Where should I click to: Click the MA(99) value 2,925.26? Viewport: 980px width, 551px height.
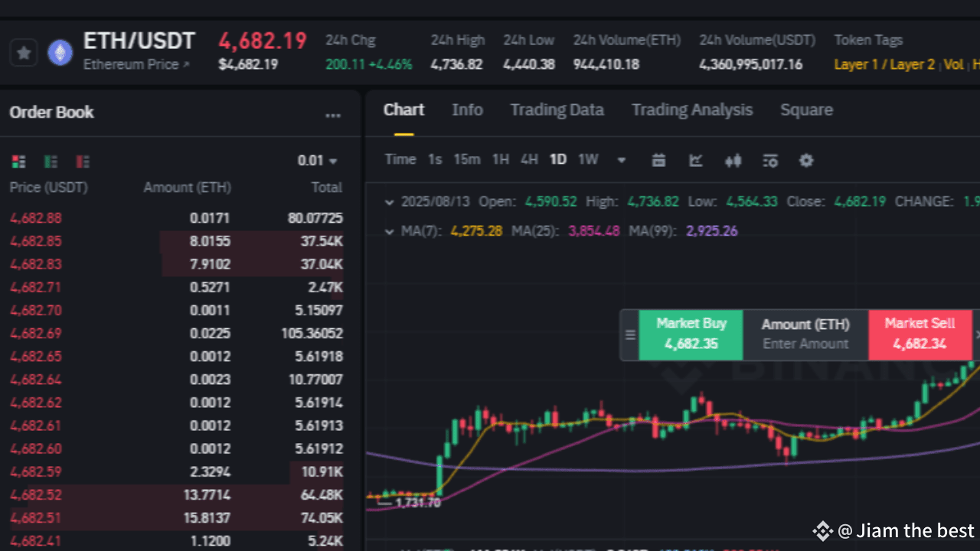point(712,231)
